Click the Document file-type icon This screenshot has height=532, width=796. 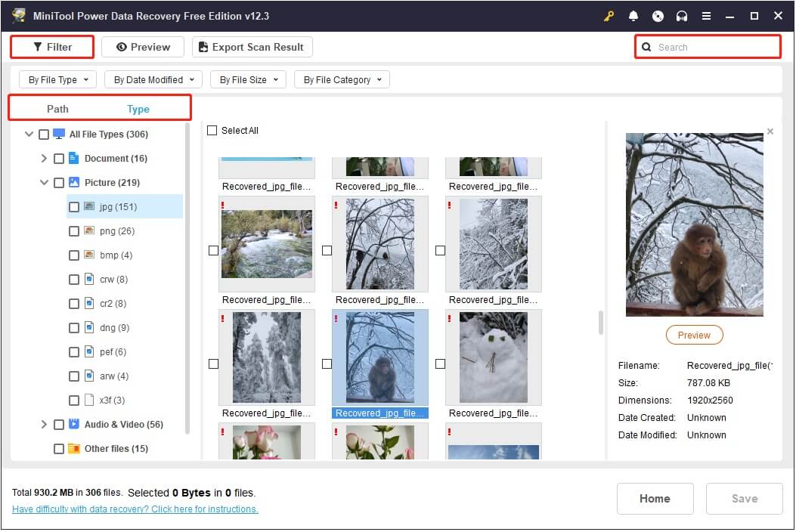point(73,158)
